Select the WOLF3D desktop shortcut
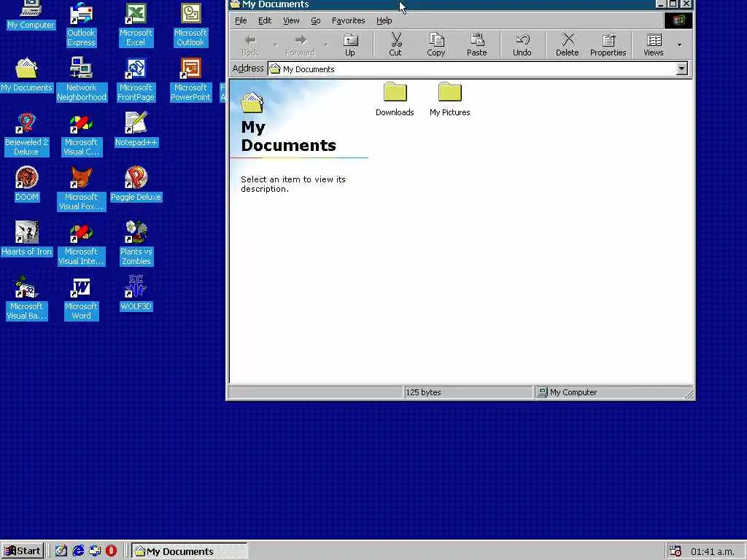Viewport: 747px width, 560px height. pos(136,294)
